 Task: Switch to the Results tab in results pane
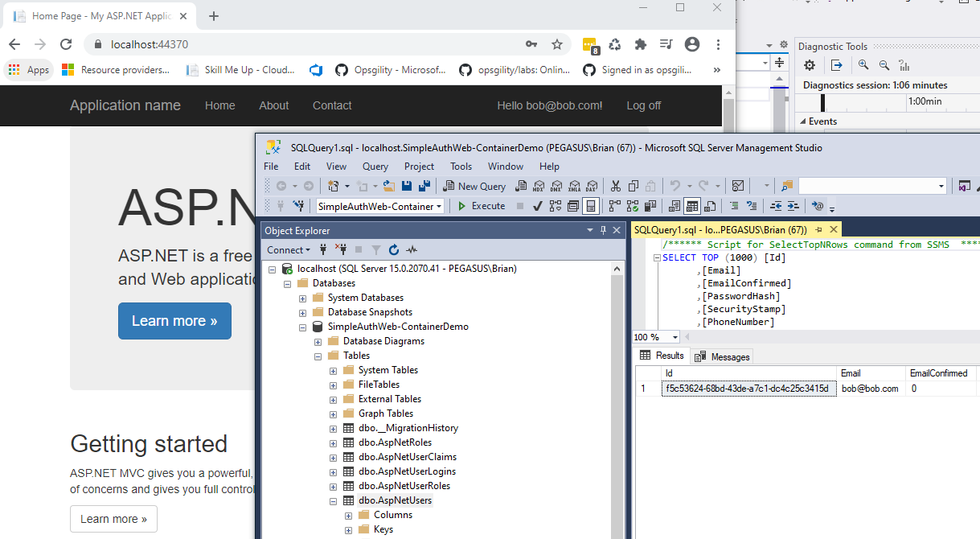662,356
